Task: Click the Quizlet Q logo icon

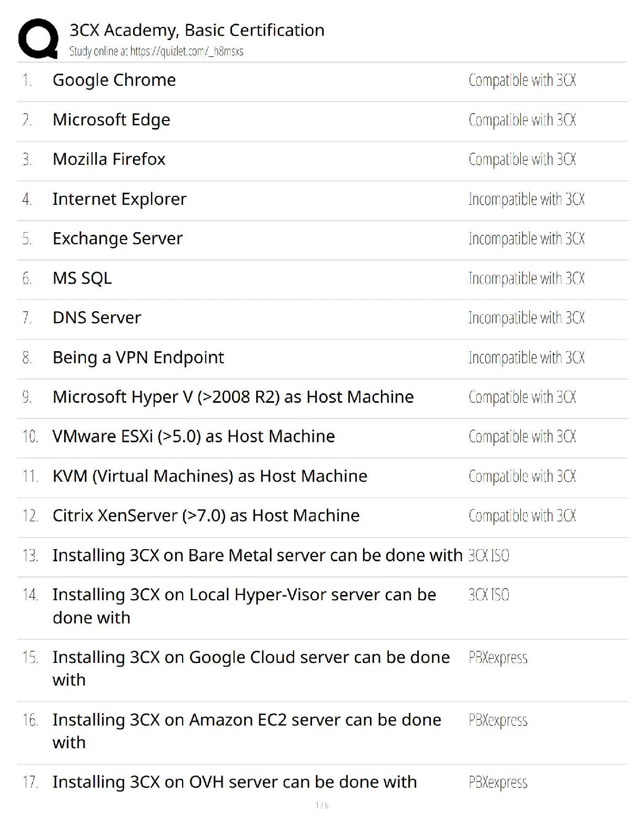Action: coord(38,38)
